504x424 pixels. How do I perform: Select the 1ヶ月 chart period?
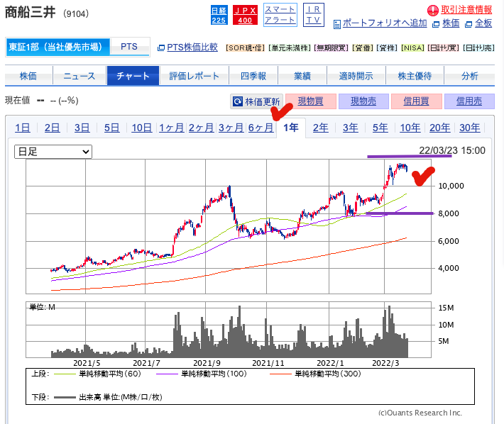[x=172, y=128]
